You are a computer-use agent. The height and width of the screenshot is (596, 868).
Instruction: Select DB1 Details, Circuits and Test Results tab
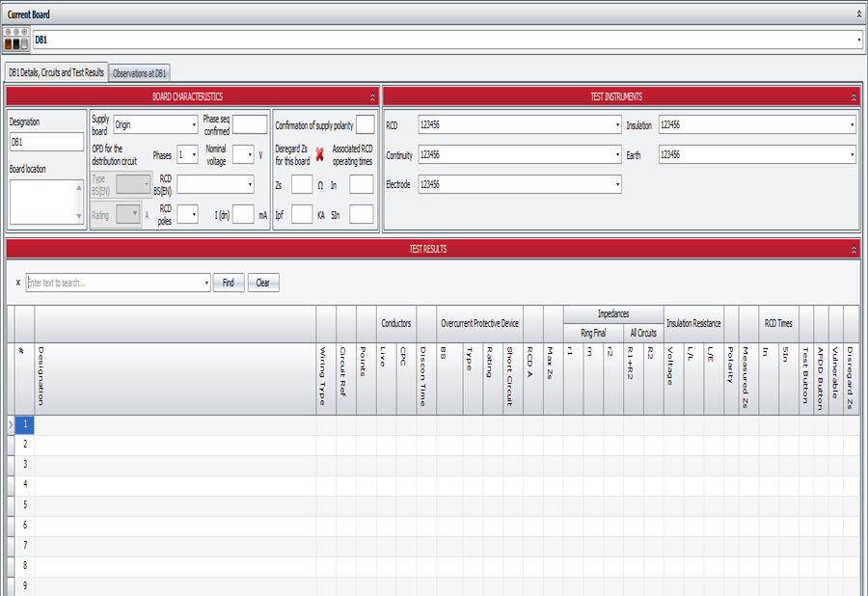tap(56, 72)
